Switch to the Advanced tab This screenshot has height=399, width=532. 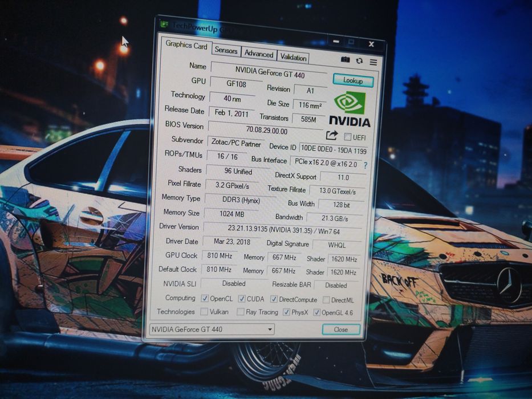[259, 54]
